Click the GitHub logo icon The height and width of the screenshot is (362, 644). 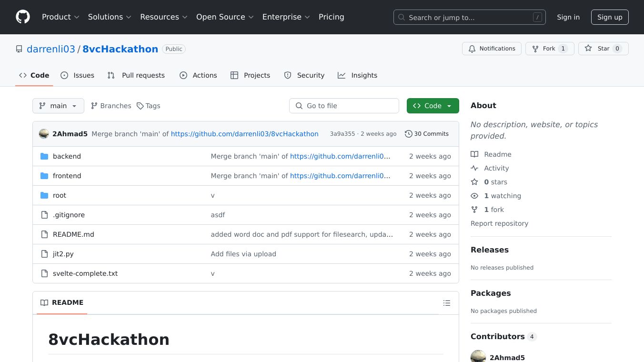click(23, 17)
